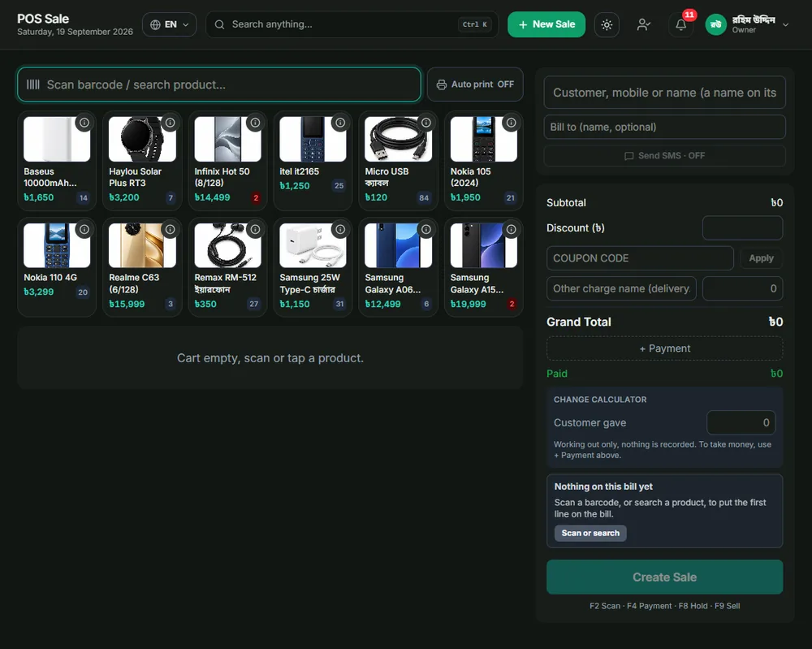812x649 pixels.
Task: Add Haylou Solar Plus RT3 via thumbnail
Action: 142,139
